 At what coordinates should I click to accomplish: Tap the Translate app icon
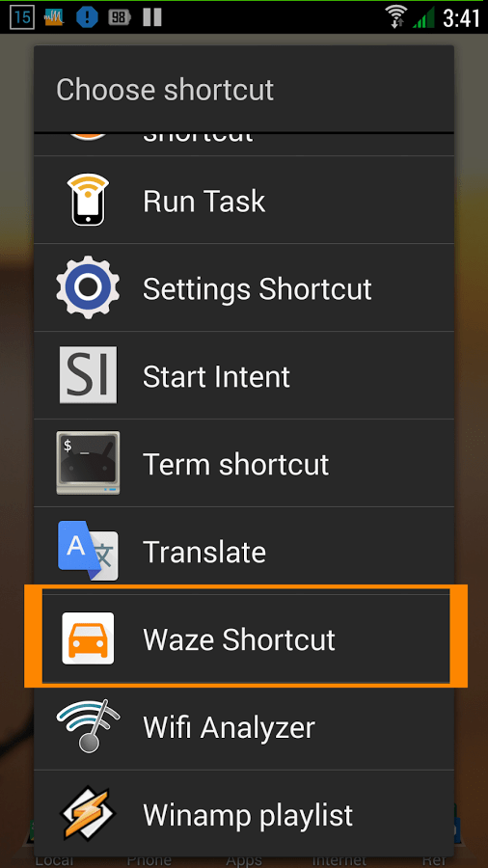tap(88, 551)
